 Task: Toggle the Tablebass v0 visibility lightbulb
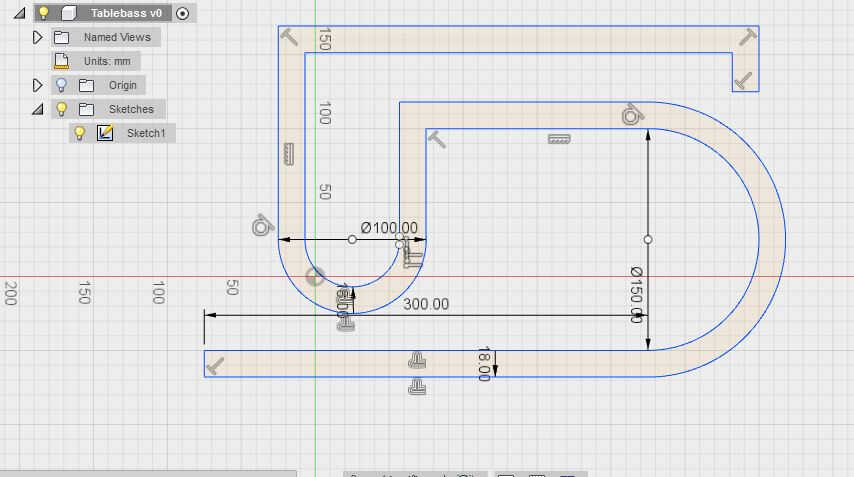(44, 13)
